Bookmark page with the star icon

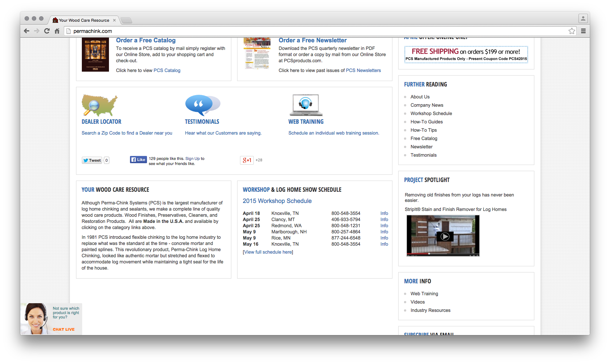[x=572, y=31]
